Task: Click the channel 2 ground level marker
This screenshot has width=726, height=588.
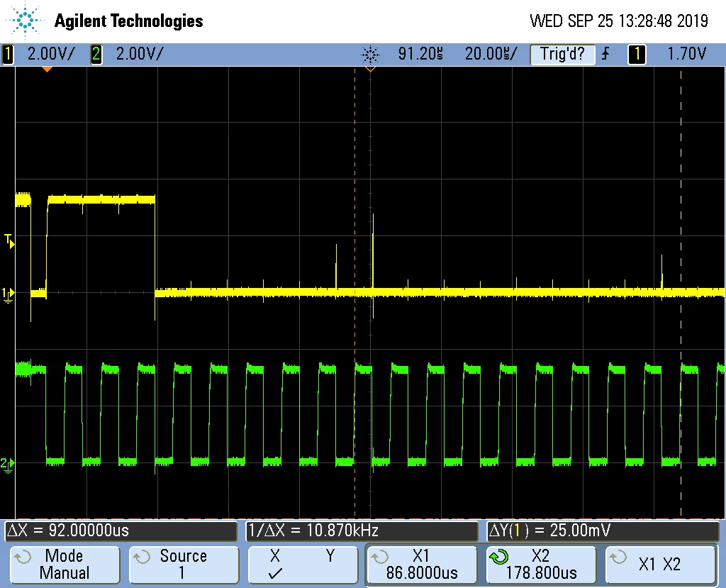Action: point(7,465)
